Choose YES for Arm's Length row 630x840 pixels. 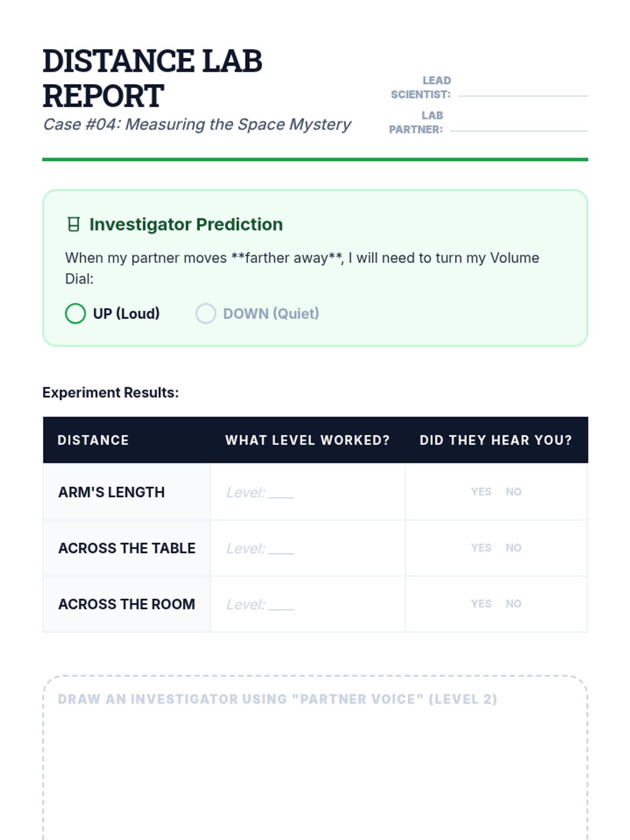481,492
